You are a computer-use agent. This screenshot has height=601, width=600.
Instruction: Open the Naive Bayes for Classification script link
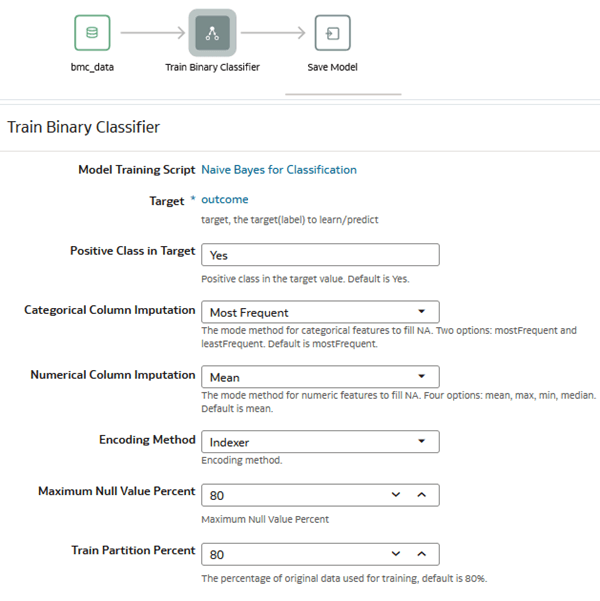[x=279, y=170]
